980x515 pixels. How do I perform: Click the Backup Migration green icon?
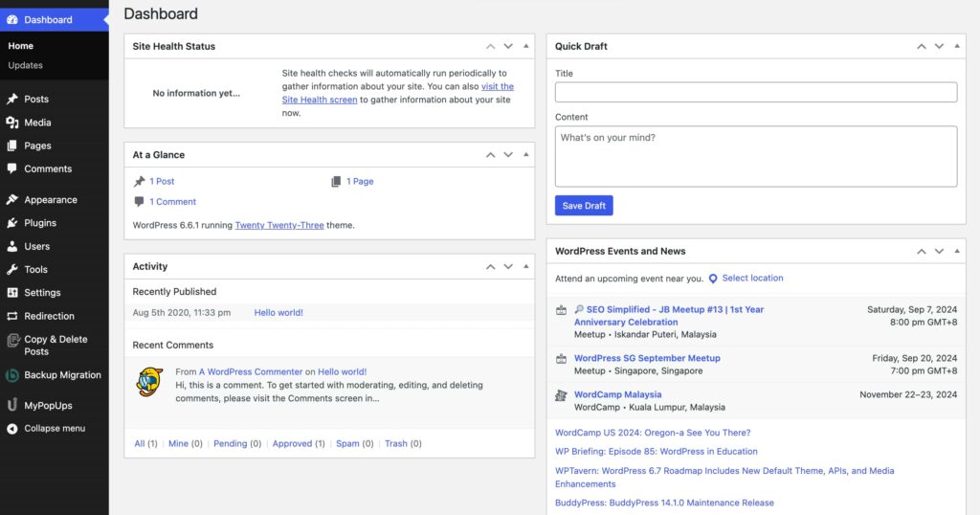[11, 375]
